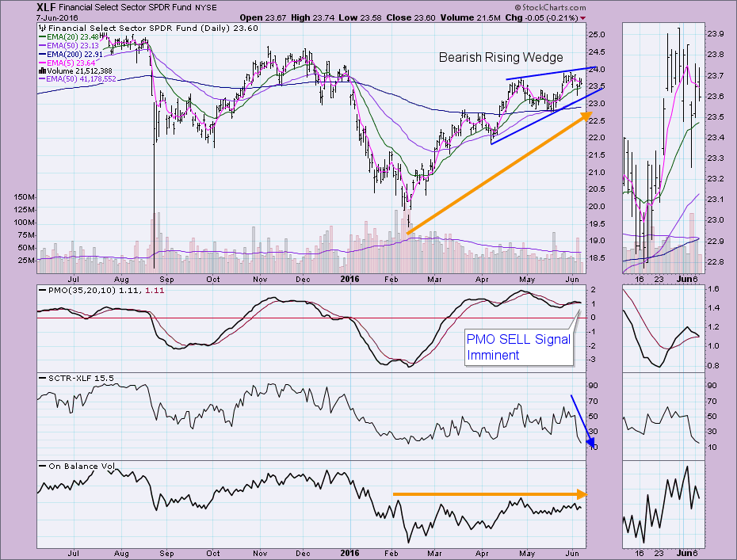Click the 0.8 label on the zoom PMO axis
The width and height of the screenshot is (737, 560).
click(713, 365)
